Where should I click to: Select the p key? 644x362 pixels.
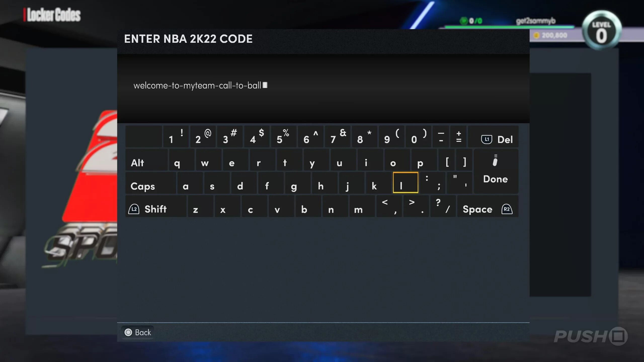tap(424, 160)
